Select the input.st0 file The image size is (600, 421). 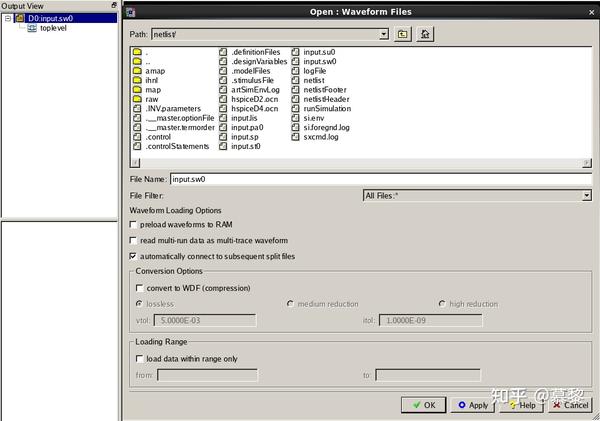[x=246, y=146]
